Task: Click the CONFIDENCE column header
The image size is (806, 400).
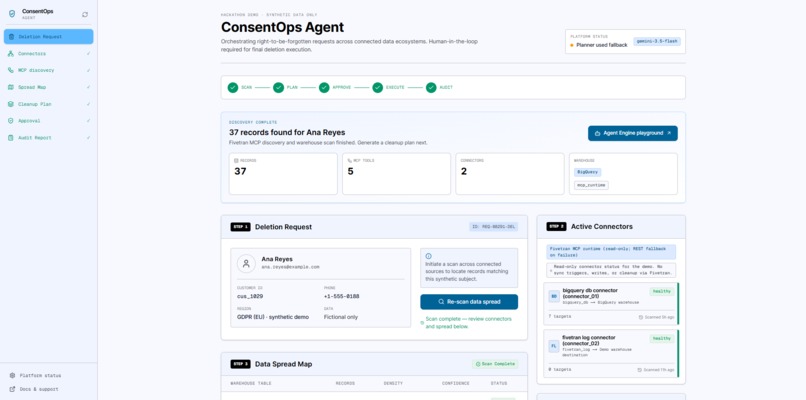Action: point(455,384)
